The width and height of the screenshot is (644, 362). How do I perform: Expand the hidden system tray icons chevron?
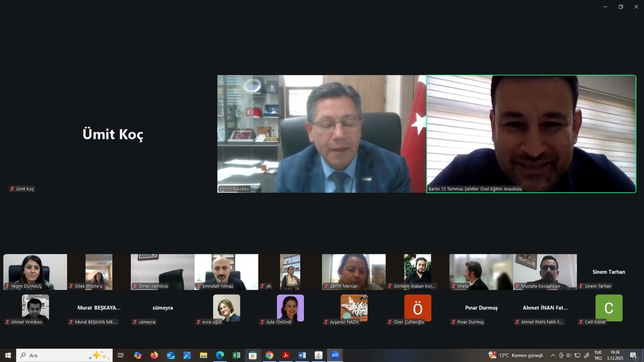point(553,355)
